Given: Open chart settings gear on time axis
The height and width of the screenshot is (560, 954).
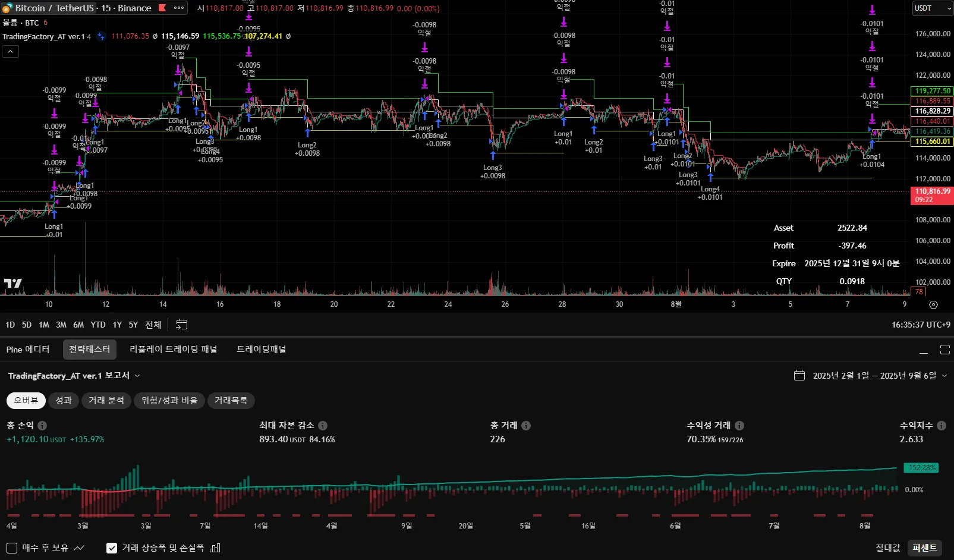Looking at the screenshot, I should click(933, 304).
